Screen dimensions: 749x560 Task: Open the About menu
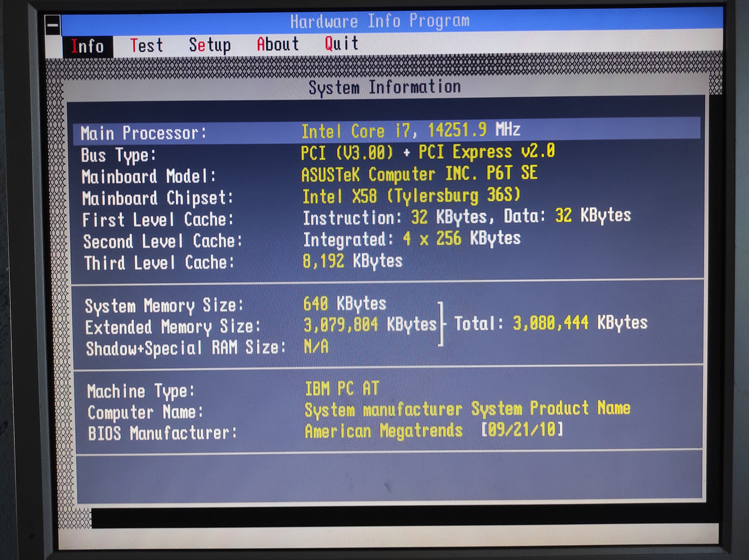(278, 44)
